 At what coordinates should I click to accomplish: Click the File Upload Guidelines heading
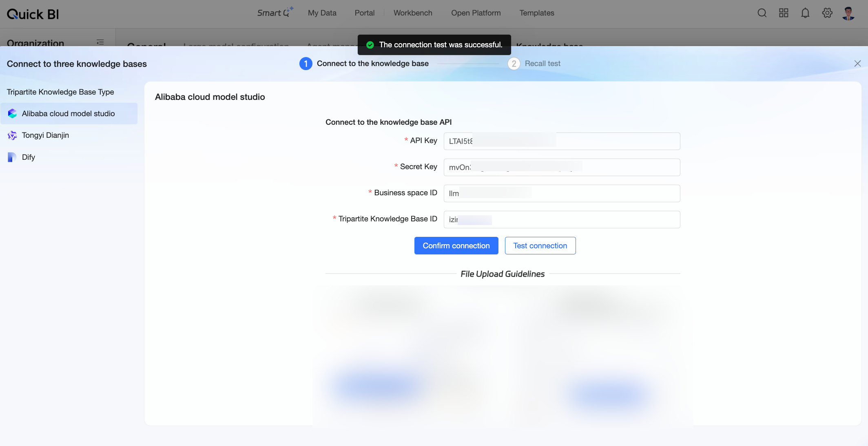(x=503, y=274)
